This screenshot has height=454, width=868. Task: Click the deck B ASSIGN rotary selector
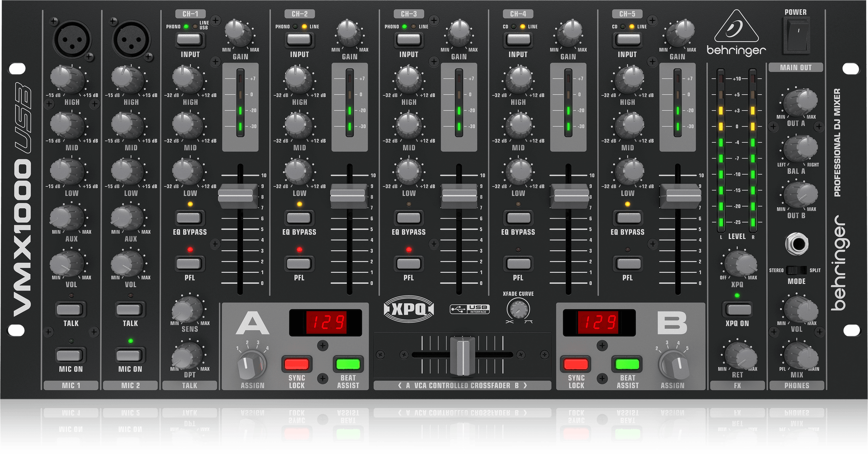click(674, 365)
